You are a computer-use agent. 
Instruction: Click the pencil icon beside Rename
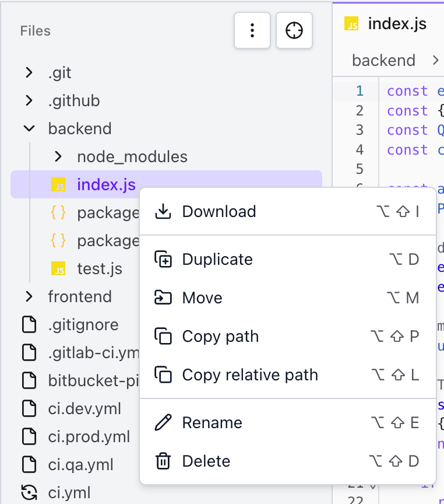tap(164, 422)
